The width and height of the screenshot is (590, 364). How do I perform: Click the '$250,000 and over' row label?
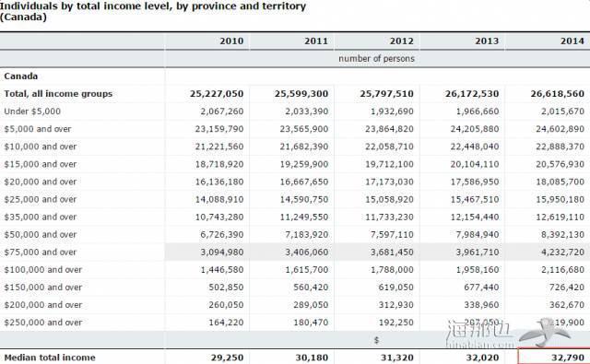coord(43,323)
